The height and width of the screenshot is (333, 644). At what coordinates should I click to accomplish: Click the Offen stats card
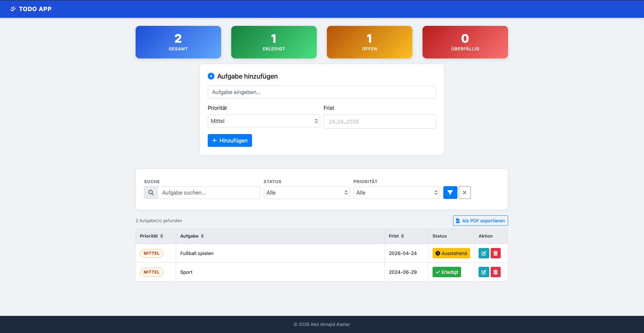click(x=369, y=42)
